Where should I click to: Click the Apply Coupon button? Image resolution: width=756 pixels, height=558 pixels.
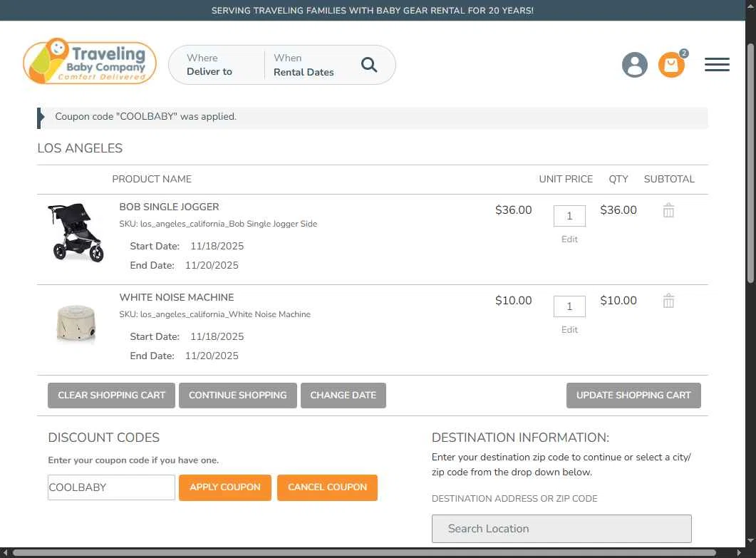(225, 487)
